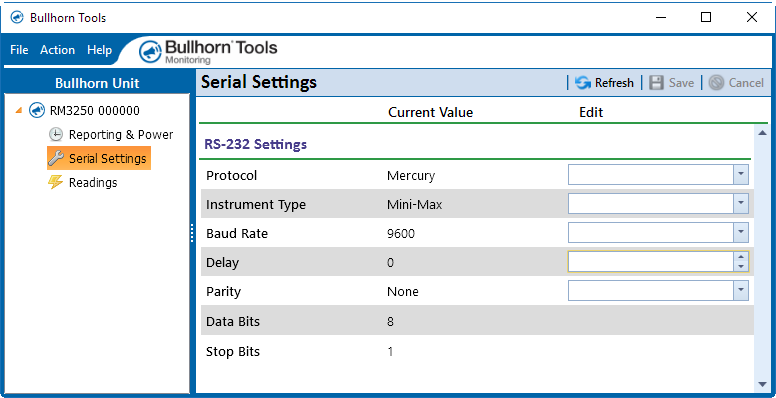Image resolution: width=776 pixels, height=398 pixels.
Task: Click the Bullhorn Tools Monitoring logo
Action: pos(208,52)
